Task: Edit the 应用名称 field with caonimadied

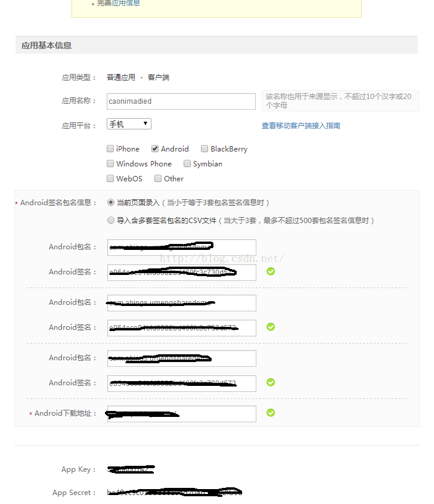Action: click(x=181, y=101)
